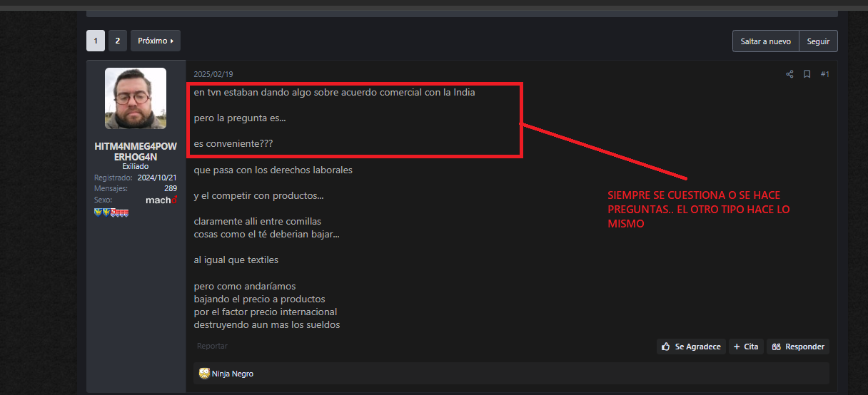Click the 2025/02/19 post date

(213, 74)
